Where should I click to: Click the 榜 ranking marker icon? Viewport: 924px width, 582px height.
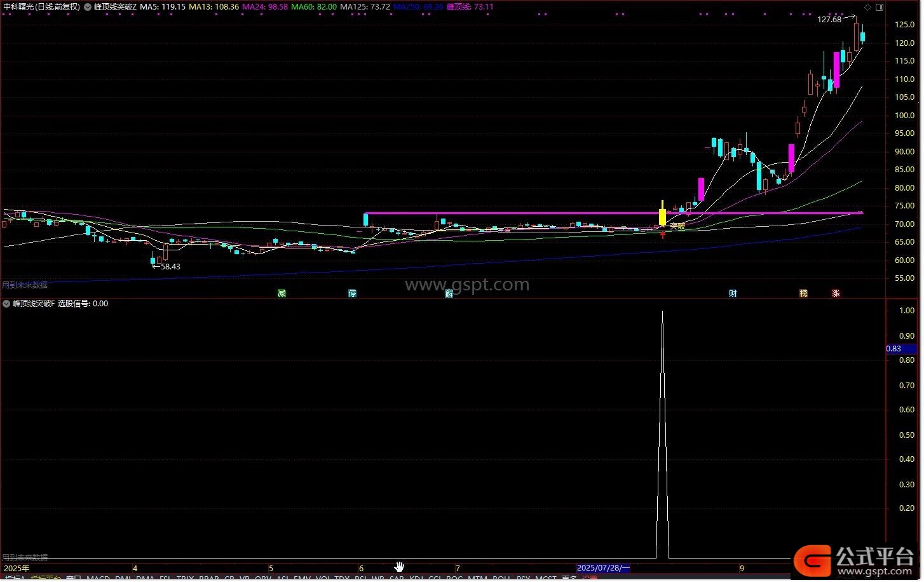803,294
